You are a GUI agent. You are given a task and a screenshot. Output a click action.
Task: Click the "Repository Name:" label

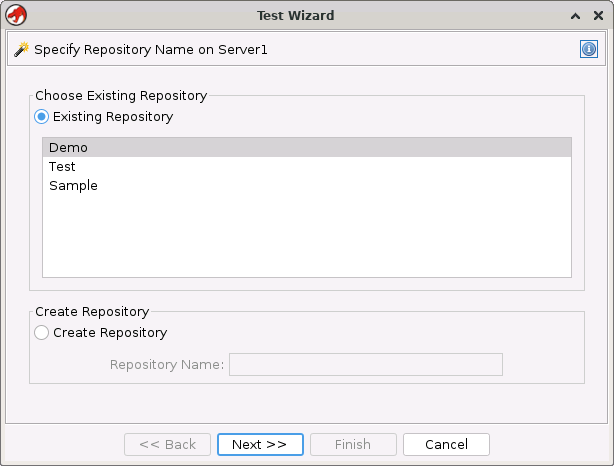(167, 364)
